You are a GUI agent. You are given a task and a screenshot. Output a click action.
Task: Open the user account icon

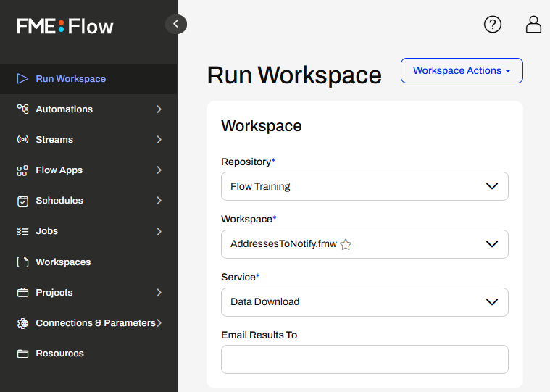(x=533, y=24)
